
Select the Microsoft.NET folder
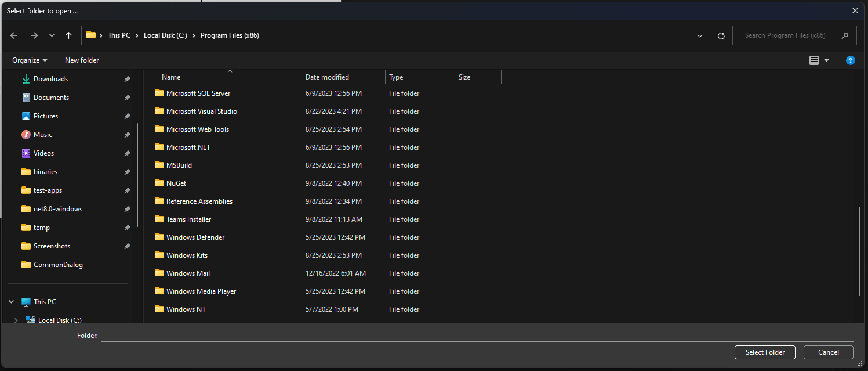[188, 147]
